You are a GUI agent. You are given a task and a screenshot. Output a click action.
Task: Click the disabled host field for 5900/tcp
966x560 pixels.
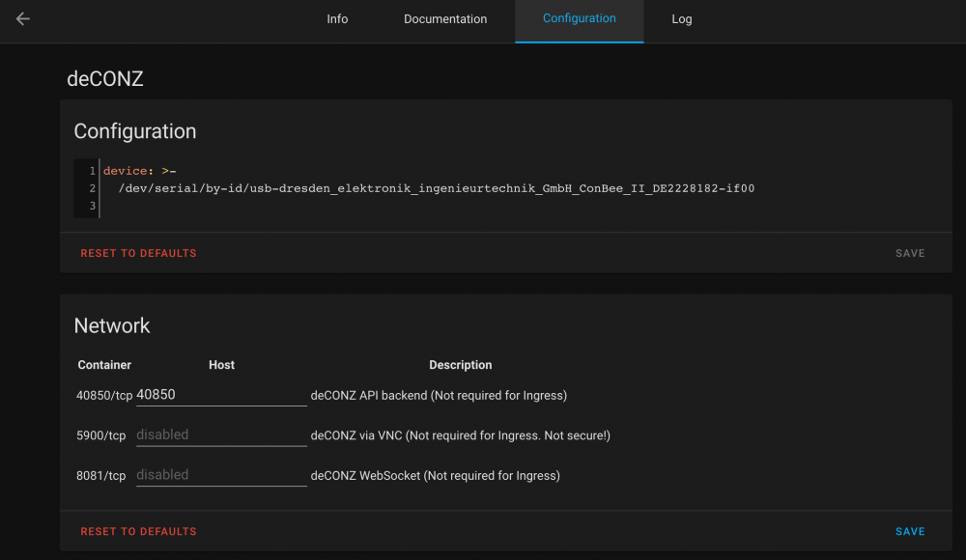220,435
